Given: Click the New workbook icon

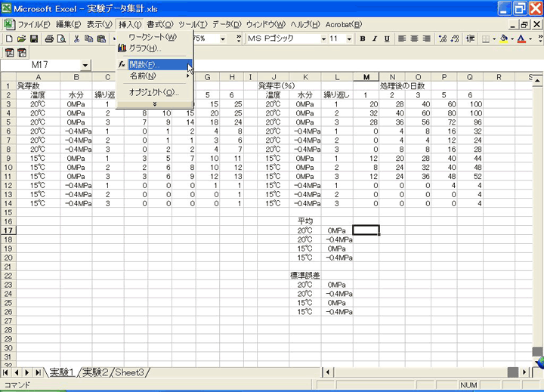Looking at the screenshot, I should click(9, 39).
